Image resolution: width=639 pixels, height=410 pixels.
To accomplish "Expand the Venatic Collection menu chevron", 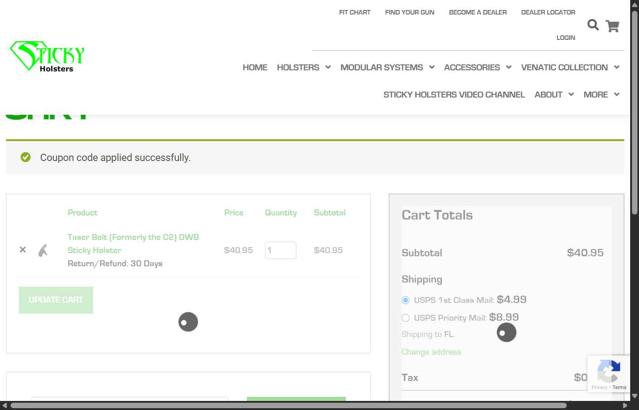I will coord(617,67).
